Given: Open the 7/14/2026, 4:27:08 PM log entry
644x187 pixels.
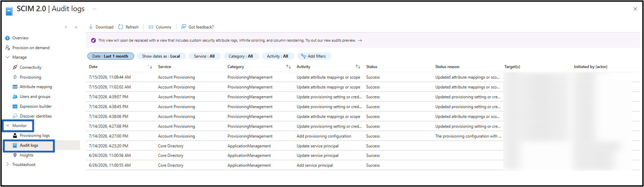Looking at the screenshot, I should click(108, 126).
